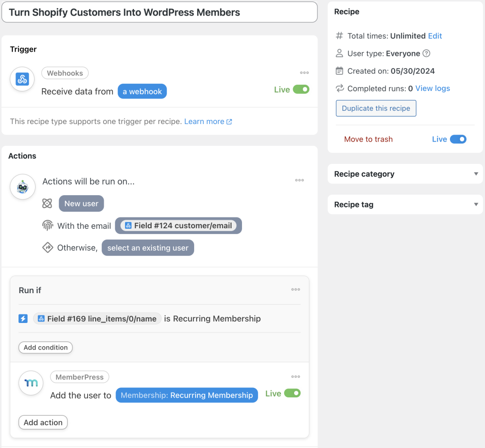Open the trigger options three-dot menu
This screenshot has width=485, height=448.
tap(304, 72)
